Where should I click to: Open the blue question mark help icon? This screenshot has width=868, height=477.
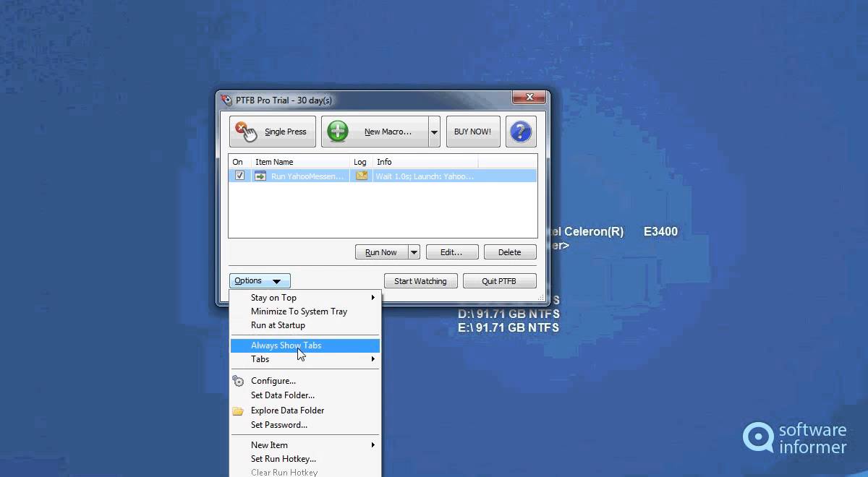point(521,132)
